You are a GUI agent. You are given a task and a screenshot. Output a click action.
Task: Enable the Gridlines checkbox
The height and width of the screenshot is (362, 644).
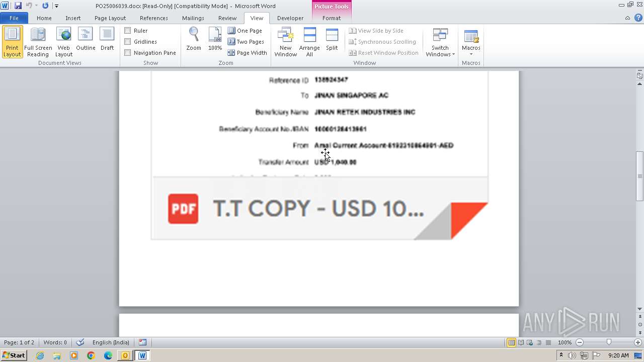(x=128, y=42)
